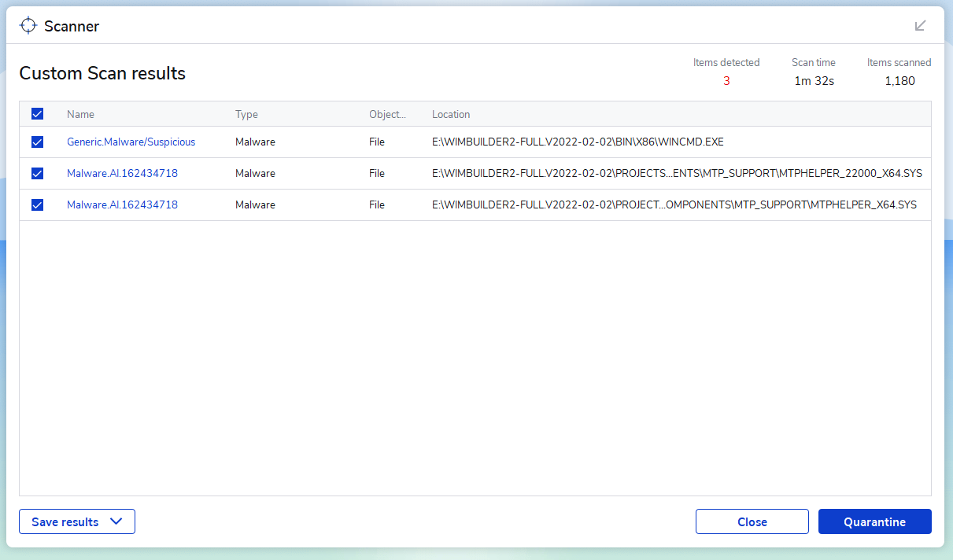Open the Malware.AI.162434718 link for MTPHELPER_22000_X64.SYS

tap(122, 174)
